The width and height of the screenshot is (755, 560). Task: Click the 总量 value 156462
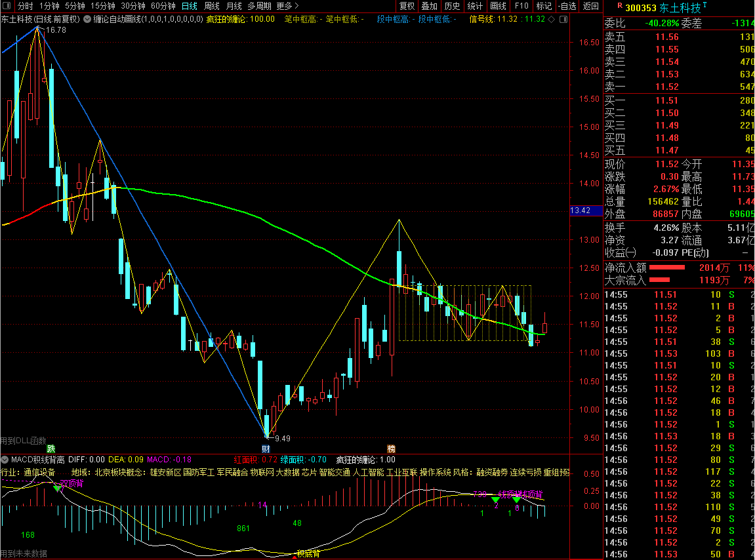(663, 202)
